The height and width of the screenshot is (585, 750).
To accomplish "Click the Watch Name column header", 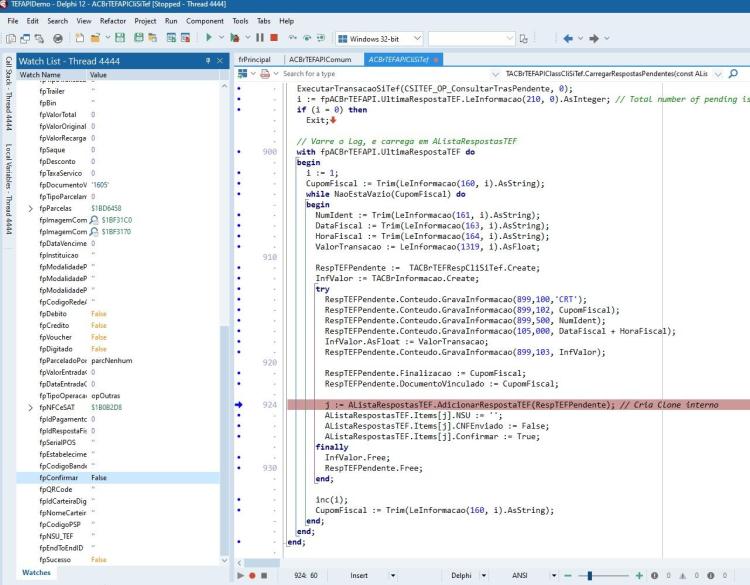I will (53, 75).
